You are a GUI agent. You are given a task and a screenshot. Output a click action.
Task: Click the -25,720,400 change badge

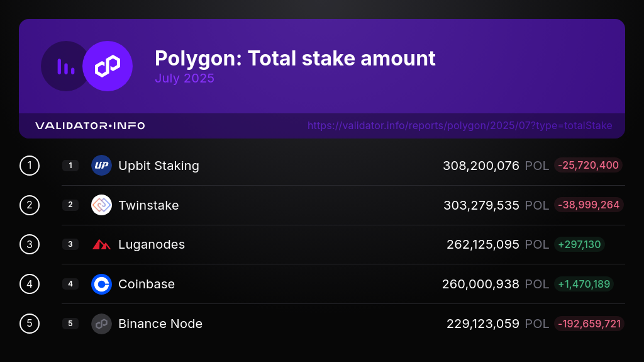tap(588, 165)
